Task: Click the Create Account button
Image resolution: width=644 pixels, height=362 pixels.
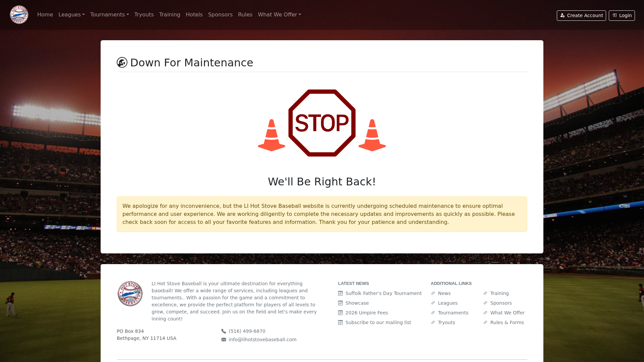Action: click(581, 15)
